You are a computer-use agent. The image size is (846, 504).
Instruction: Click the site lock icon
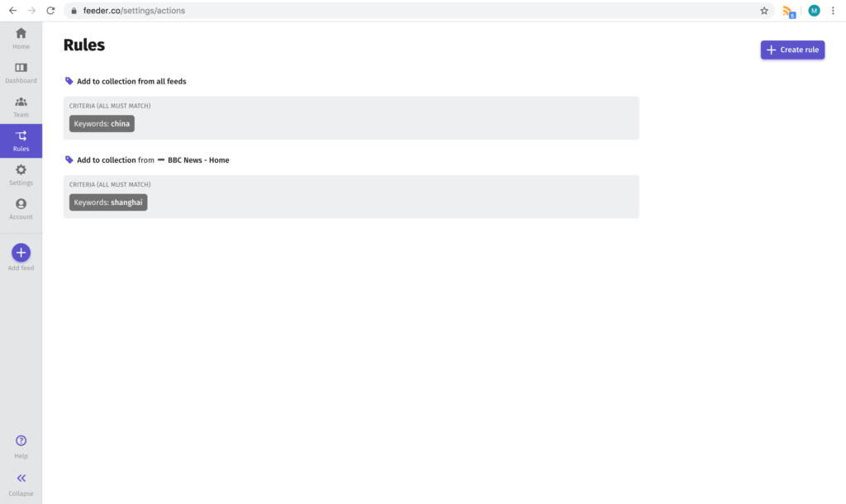(74, 10)
